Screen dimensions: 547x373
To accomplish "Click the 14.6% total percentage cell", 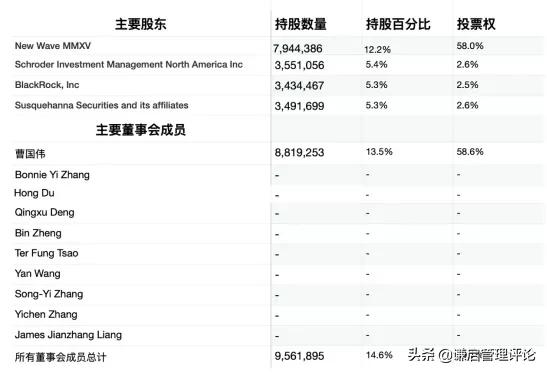I will (x=379, y=355).
